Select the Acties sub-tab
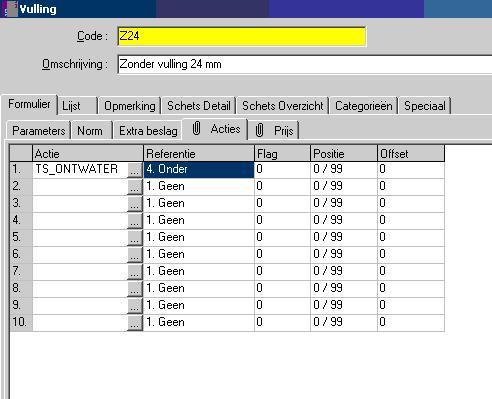492x399 pixels. pyautogui.click(x=215, y=129)
